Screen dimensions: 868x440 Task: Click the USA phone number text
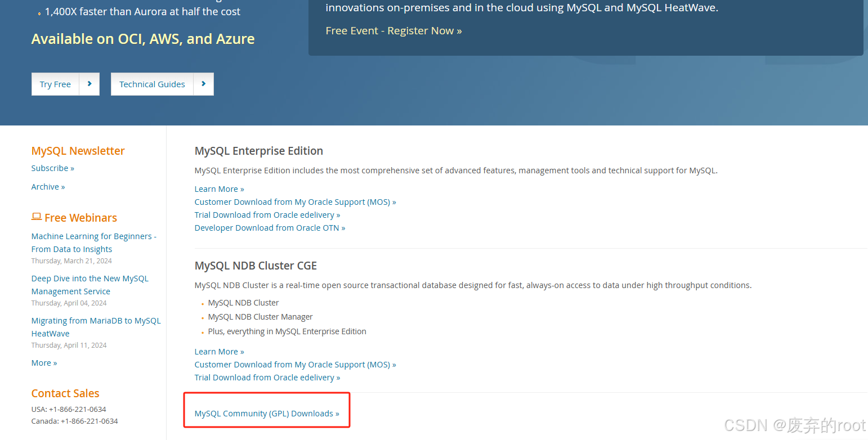point(69,409)
